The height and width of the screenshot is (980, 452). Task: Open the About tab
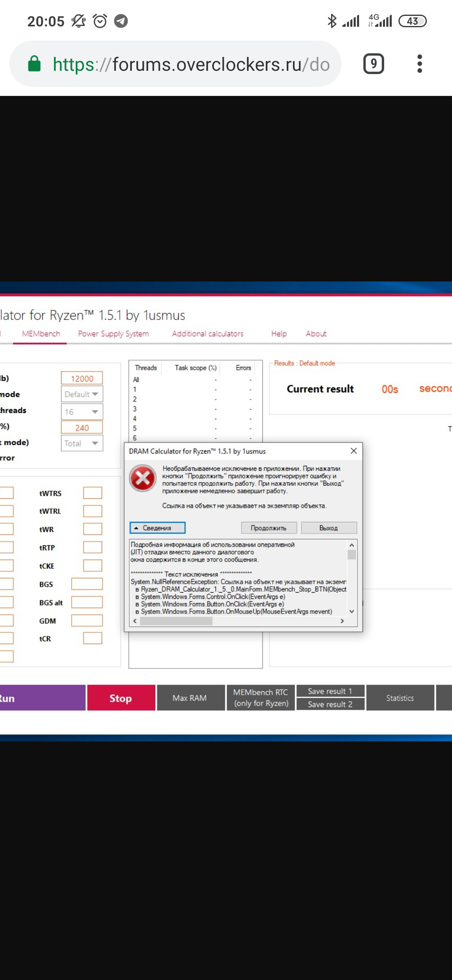pyautogui.click(x=316, y=334)
